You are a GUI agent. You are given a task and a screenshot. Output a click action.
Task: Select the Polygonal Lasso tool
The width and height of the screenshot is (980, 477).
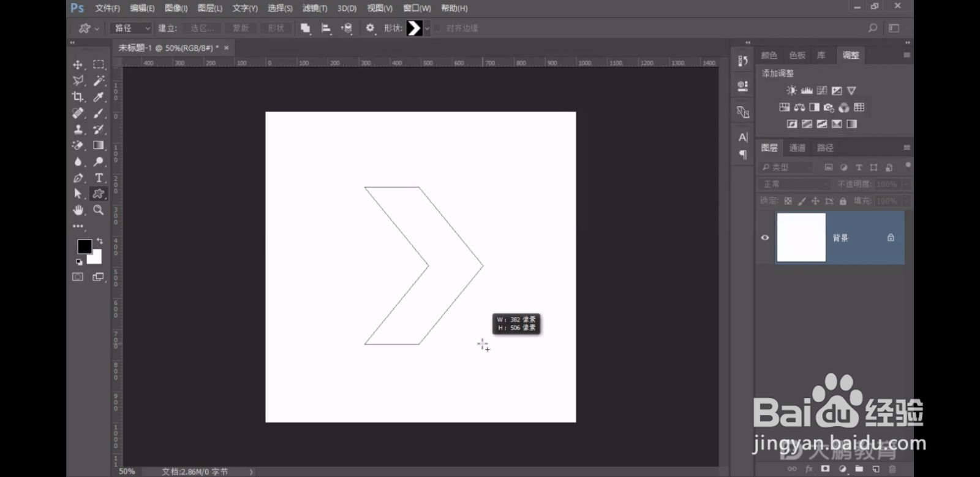[78, 80]
